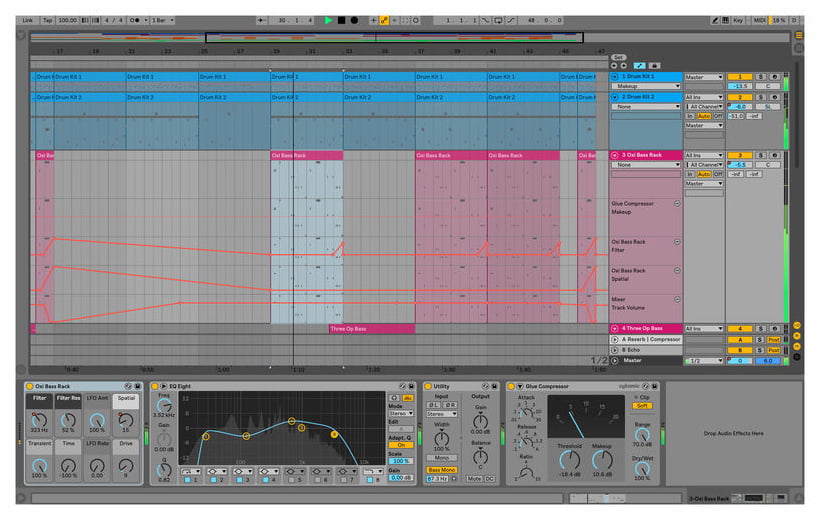The width and height of the screenshot is (820, 520).
Task: Toggle EQ Eight band 5 activator
Action: (292, 480)
